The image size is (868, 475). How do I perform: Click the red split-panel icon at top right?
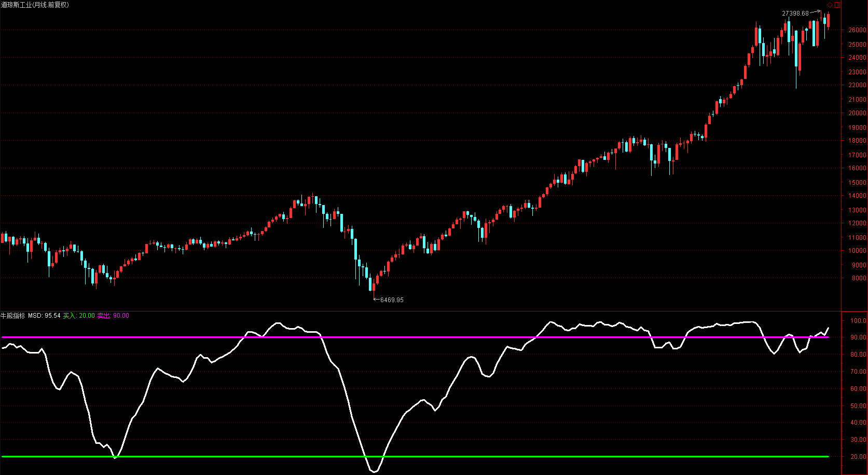pyautogui.click(x=837, y=5)
